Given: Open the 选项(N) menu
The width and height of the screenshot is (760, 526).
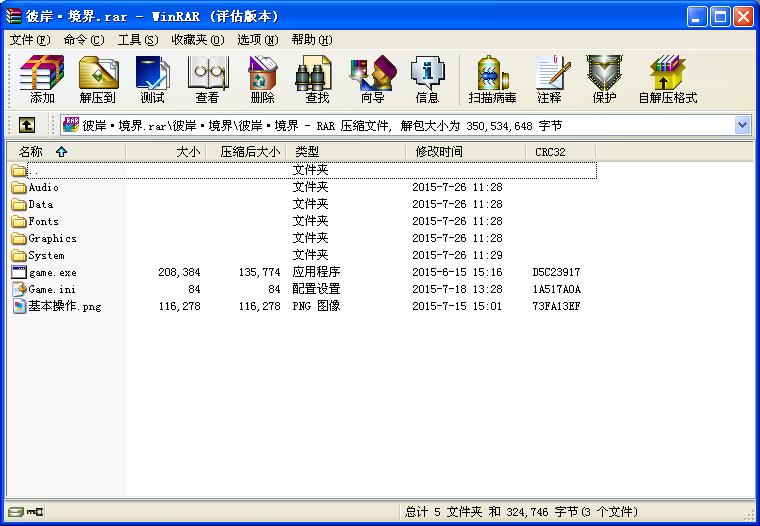Looking at the screenshot, I should tap(257, 40).
